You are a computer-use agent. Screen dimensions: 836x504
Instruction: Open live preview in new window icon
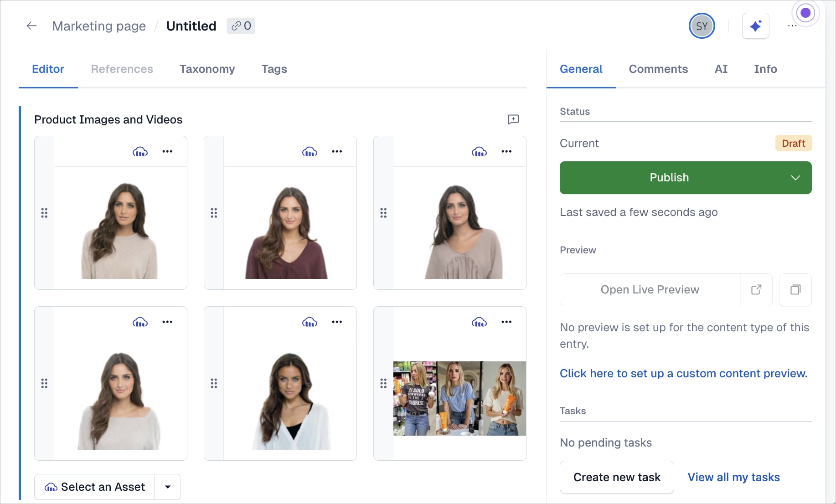pos(756,290)
